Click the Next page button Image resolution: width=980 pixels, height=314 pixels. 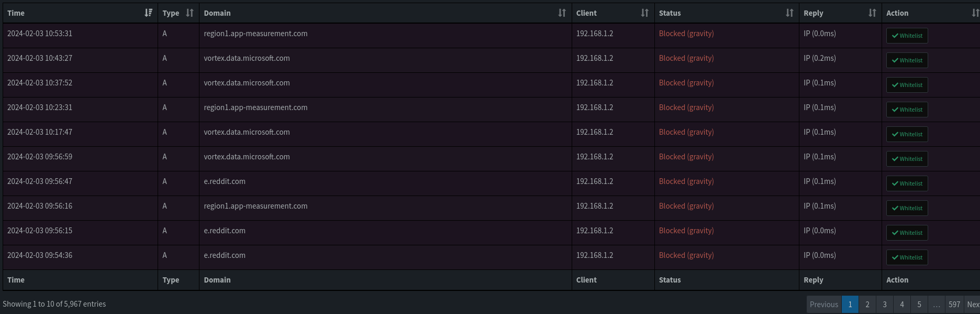click(973, 305)
